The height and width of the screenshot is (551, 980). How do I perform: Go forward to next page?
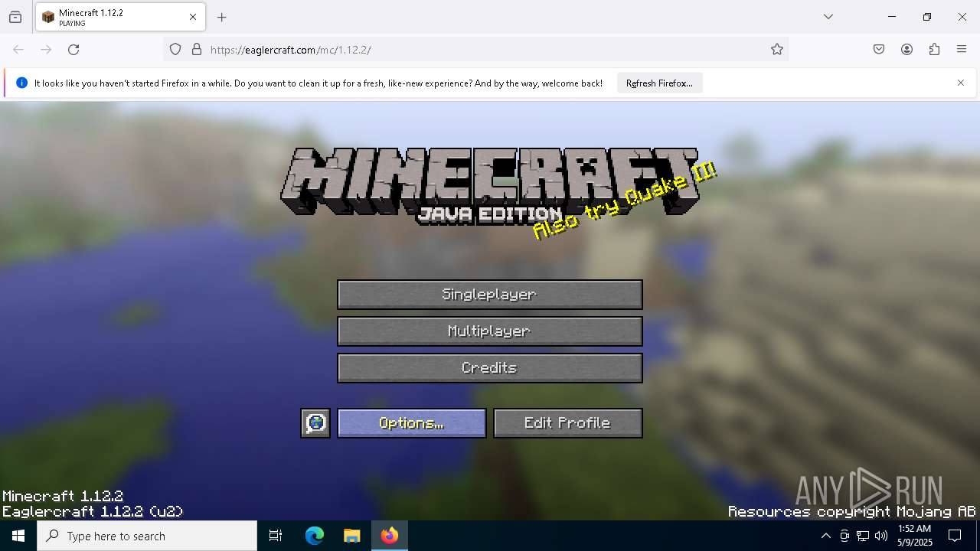46,50
